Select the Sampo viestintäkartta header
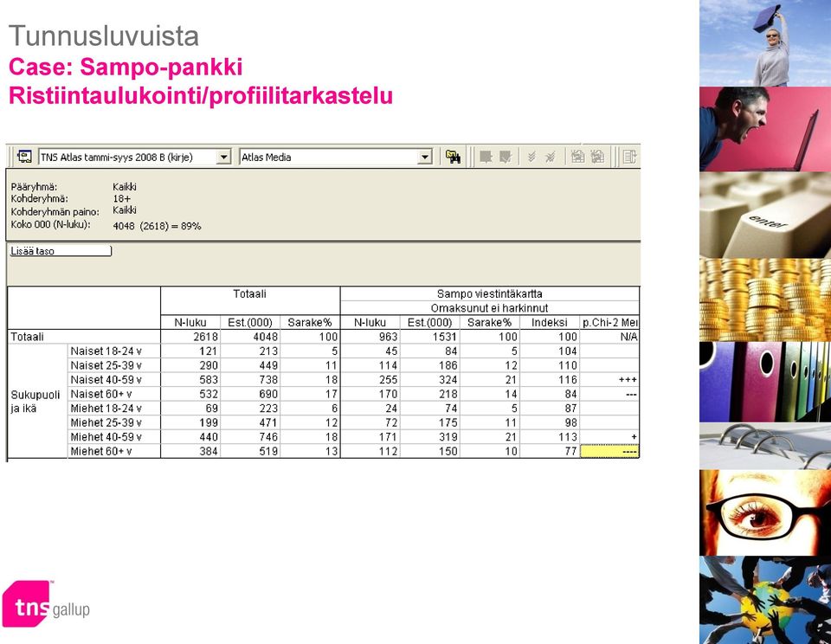The height and width of the screenshot is (644, 831). (490, 293)
